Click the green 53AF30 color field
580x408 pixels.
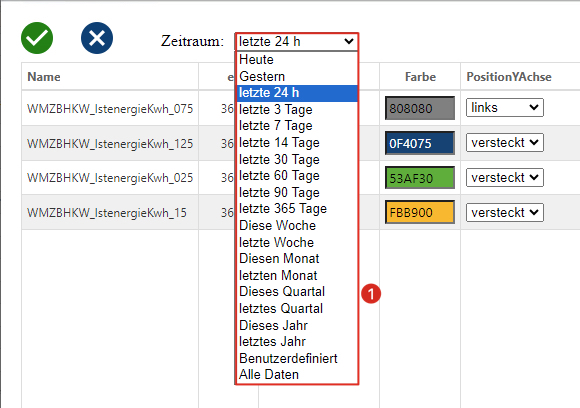(x=420, y=178)
